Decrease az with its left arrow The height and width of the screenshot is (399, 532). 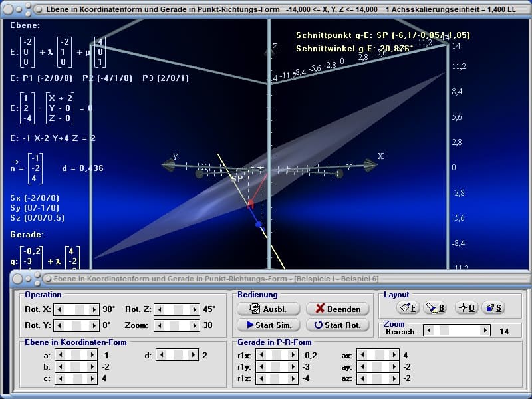362,378
